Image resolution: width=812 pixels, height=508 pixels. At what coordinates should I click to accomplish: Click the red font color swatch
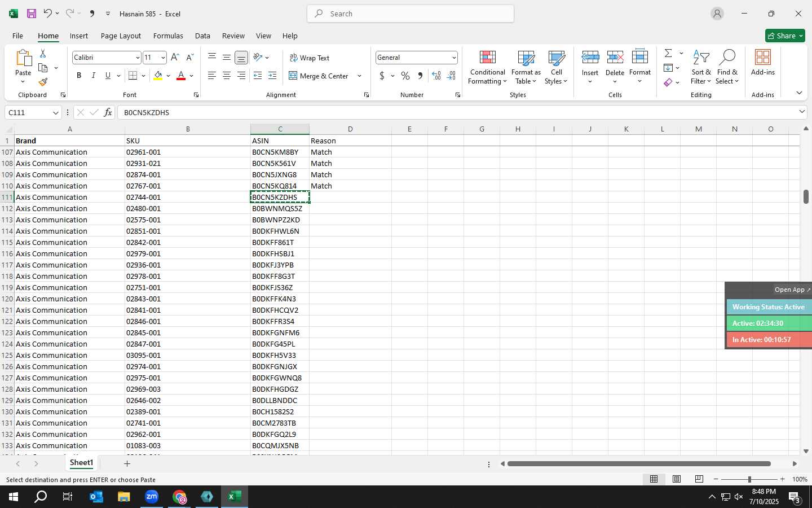click(181, 76)
